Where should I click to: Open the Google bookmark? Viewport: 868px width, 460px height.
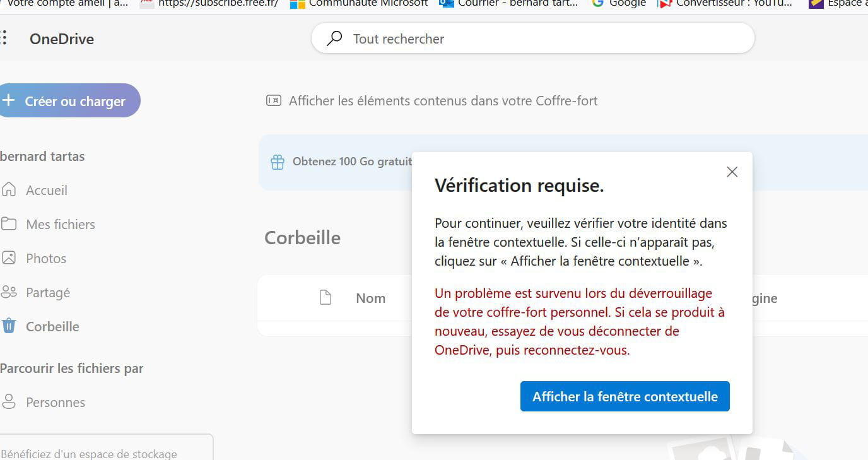(619, 3)
